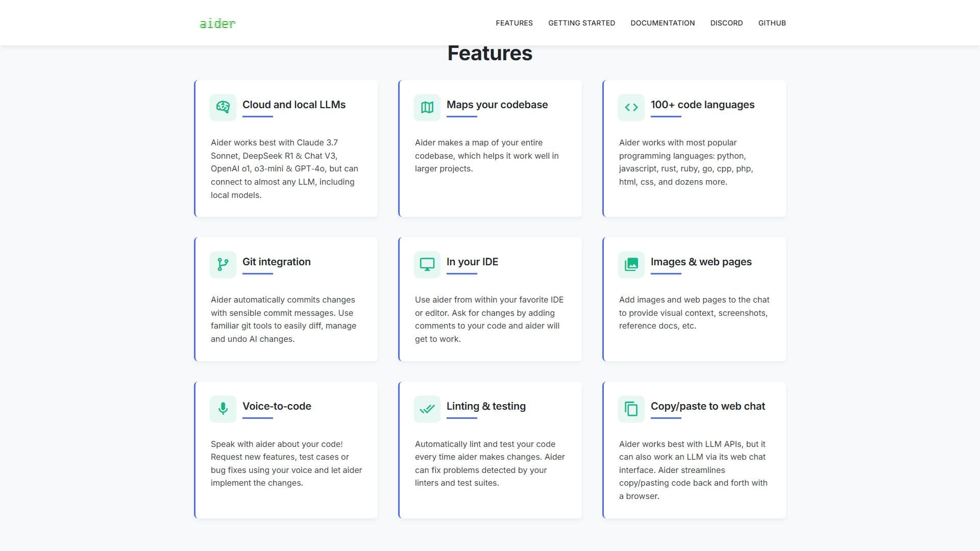The width and height of the screenshot is (980, 551).
Task: Click the Features section heading
Action: click(x=490, y=53)
